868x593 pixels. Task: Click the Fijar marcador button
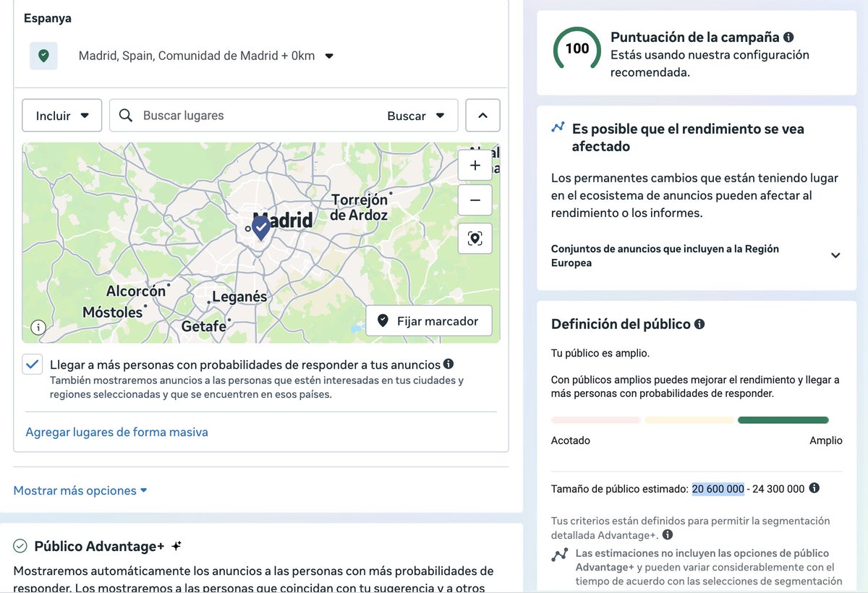(429, 320)
